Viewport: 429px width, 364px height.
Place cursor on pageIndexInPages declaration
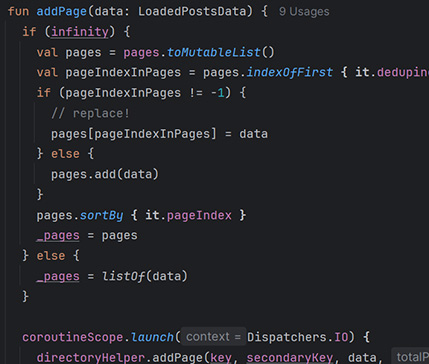123,73
